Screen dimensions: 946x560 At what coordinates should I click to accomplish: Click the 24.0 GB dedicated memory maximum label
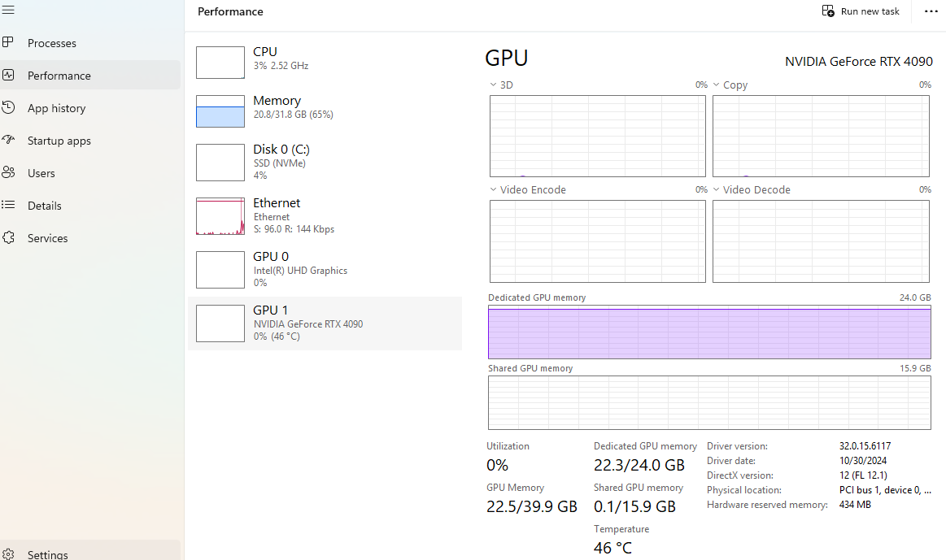[x=915, y=297]
